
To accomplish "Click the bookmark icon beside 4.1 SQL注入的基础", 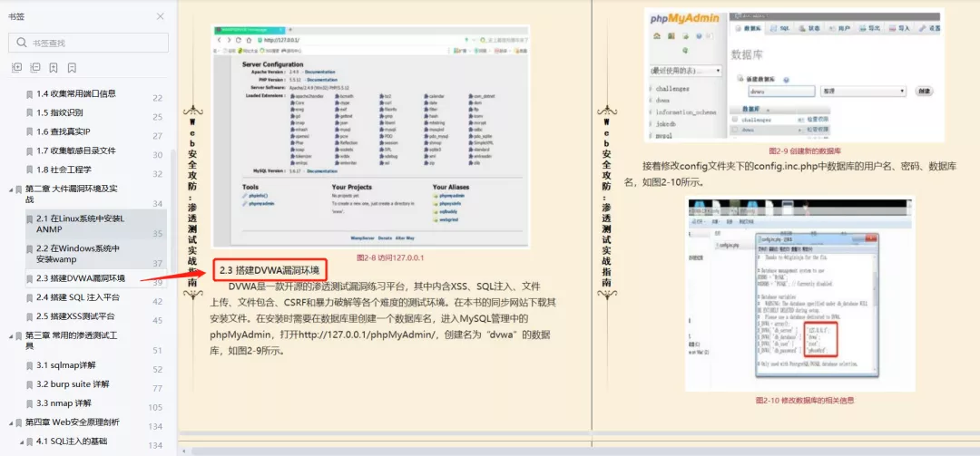I will click(29, 441).
